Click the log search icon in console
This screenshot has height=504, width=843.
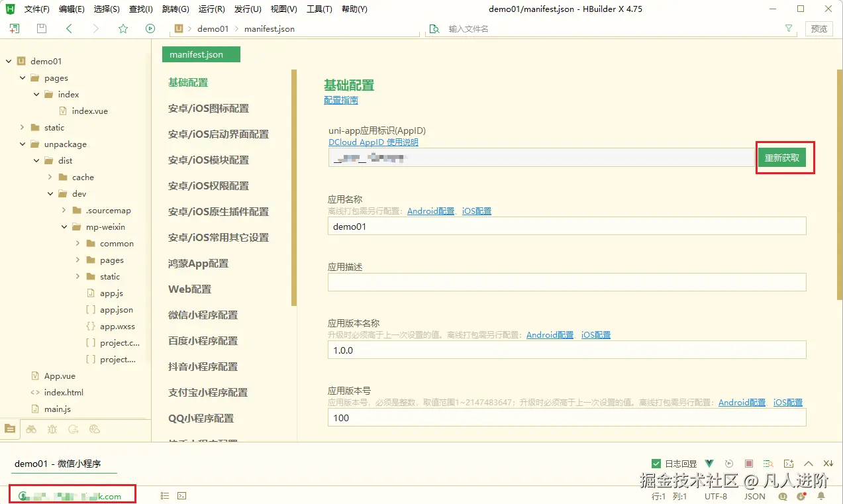pyautogui.click(x=768, y=464)
